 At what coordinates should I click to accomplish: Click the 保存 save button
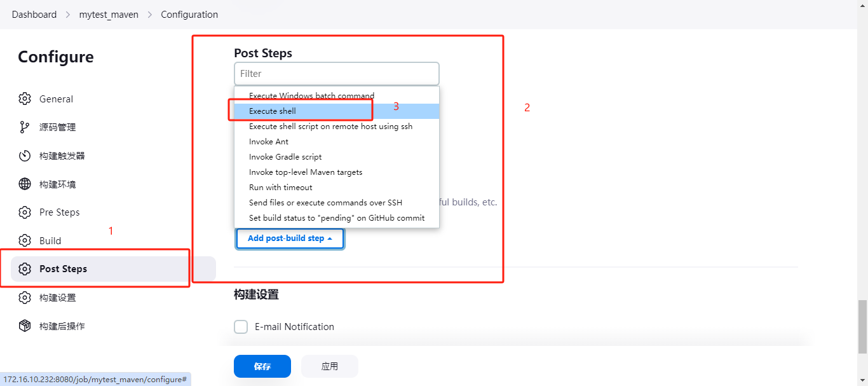(x=262, y=366)
